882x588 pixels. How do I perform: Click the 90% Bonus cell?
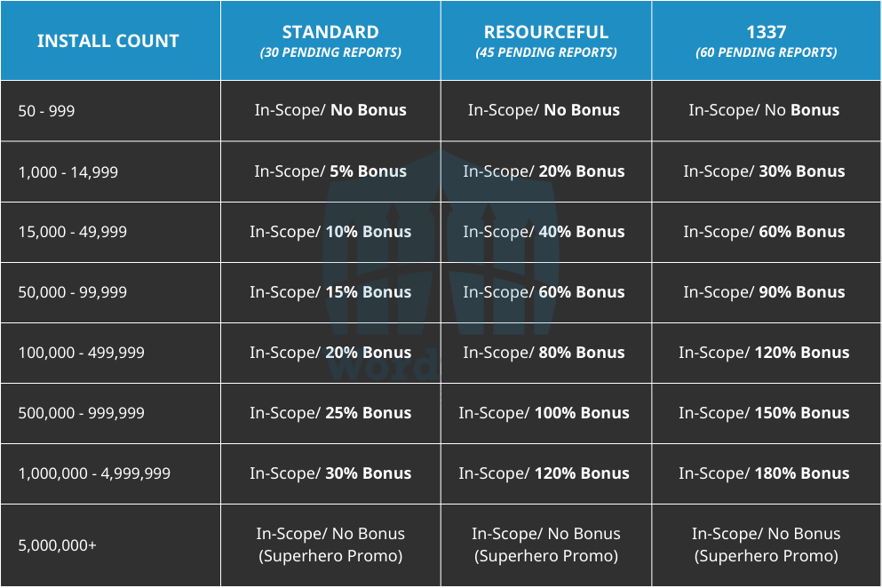click(x=764, y=292)
